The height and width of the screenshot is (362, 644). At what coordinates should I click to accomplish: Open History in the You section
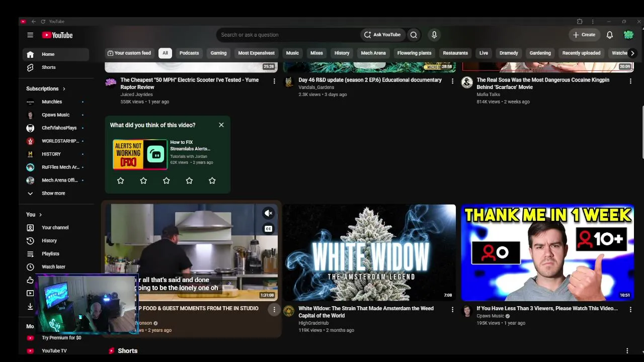tap(56, 241)
